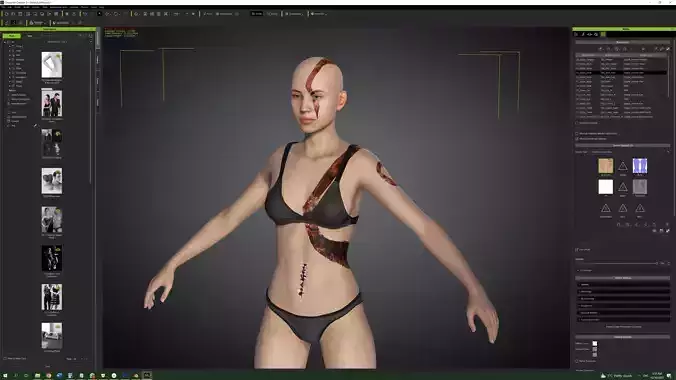Toggle the checkbox above the Opacity slider
This screenshot has height=380, width=676.
pos(577,250)
